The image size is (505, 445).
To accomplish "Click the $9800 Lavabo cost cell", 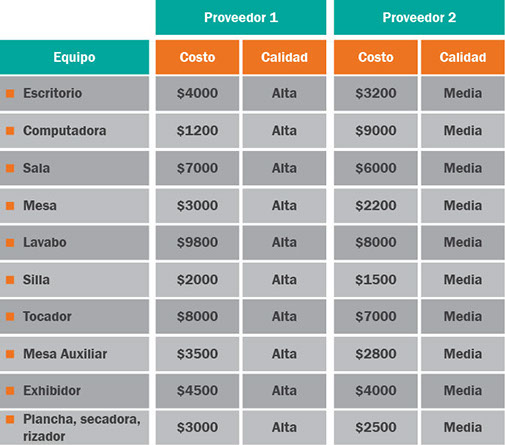I will (197, 242).
